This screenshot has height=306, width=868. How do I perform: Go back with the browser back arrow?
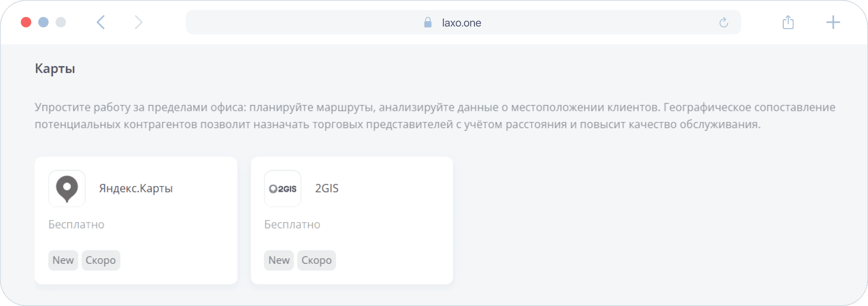pos(101,22)
